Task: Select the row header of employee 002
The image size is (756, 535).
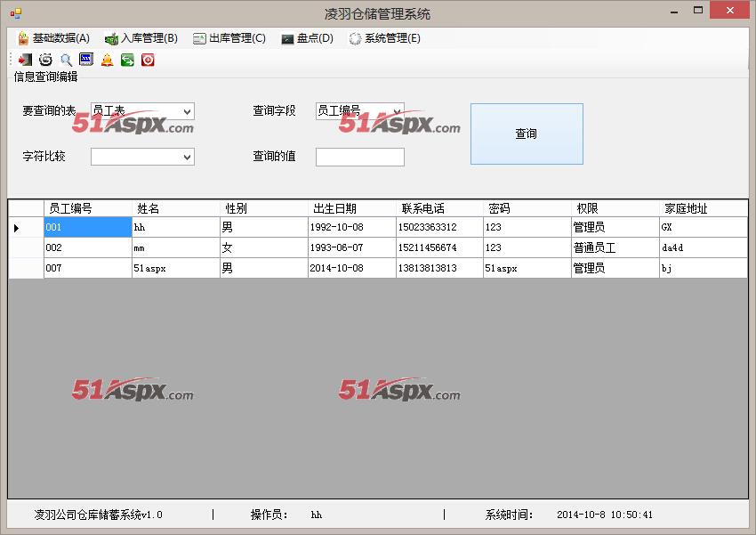Action: (25, 247)
